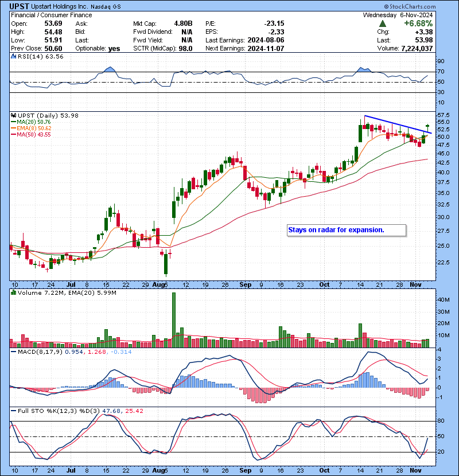
Task: Click the Mkt Cap 4.80B value
Action: pos(183,24)
